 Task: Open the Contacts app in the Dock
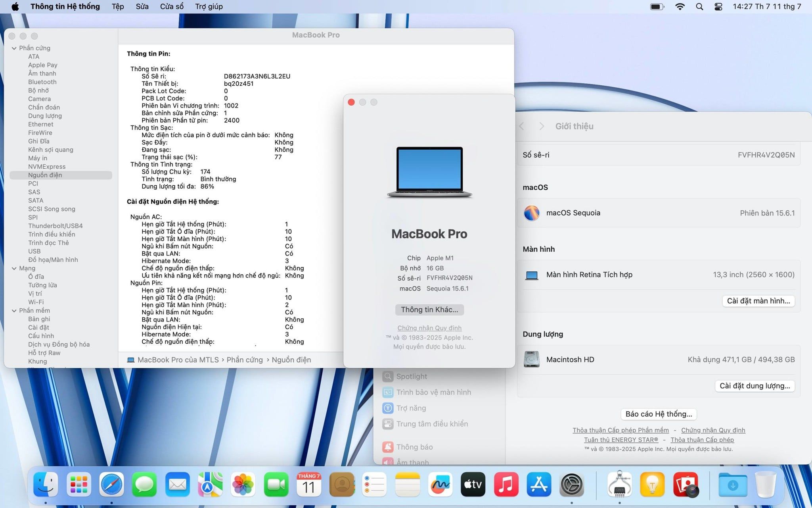pos(342,485)
